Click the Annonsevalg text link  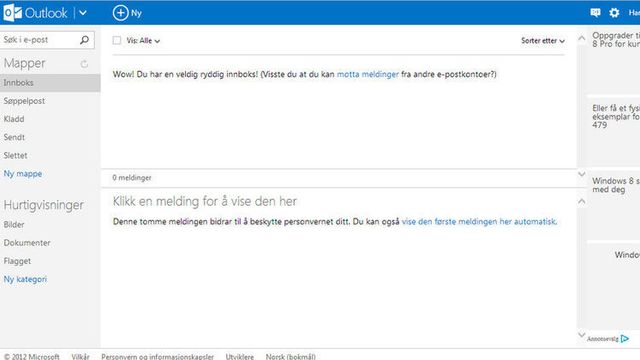pyautogui.click(x=603, y=339)
